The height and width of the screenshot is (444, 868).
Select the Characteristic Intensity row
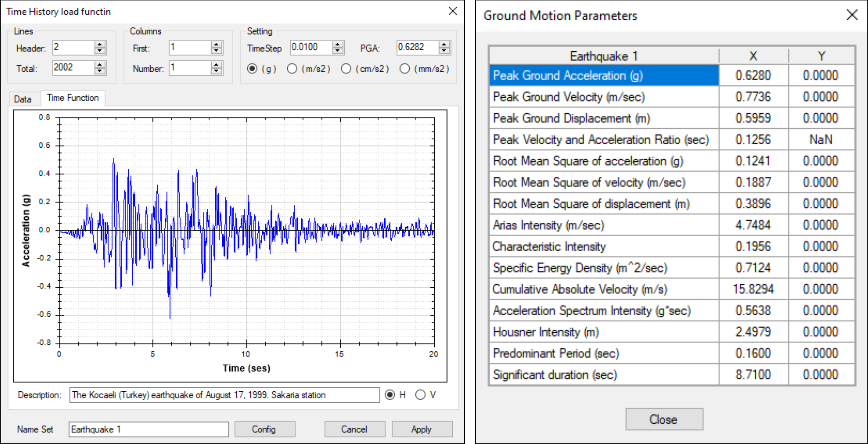tap(672, 246)
